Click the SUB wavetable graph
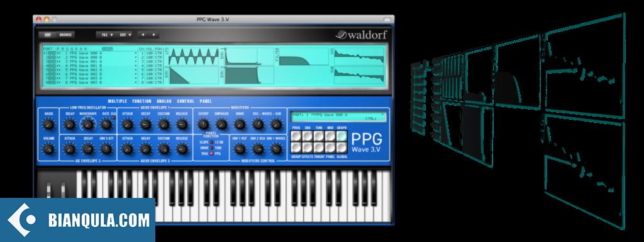 point(359,76)
